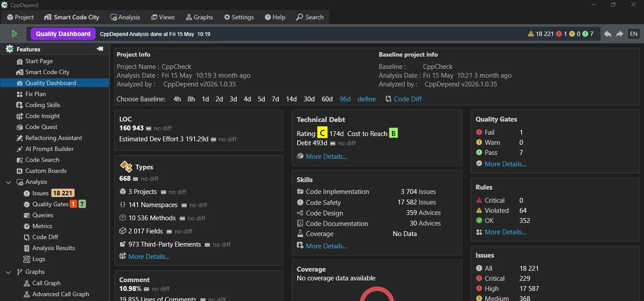This screenshot has width=644, height=301.
Task: Collapse the Analysis tree node
Action: coord(8,182)
